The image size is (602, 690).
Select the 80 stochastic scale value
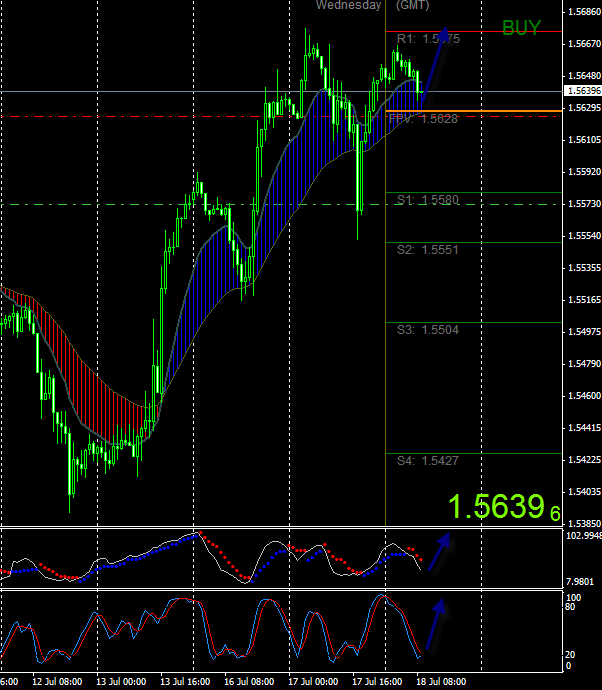tap(570, 607)
